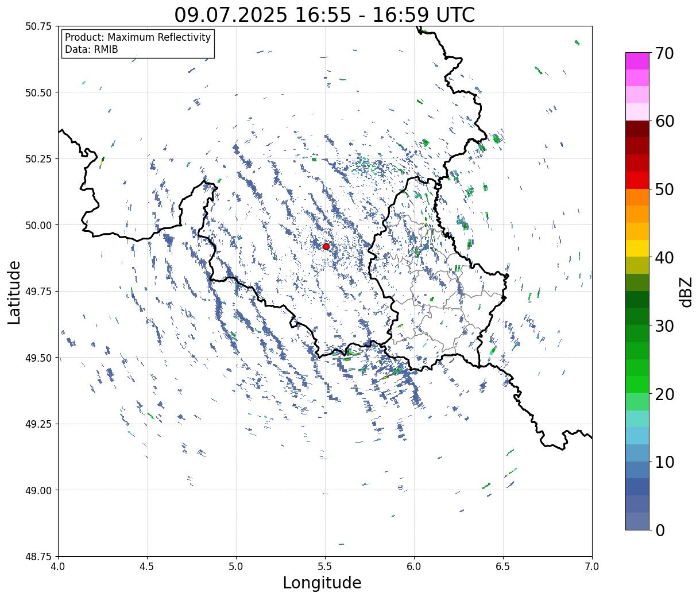700x597 pixels.
Task: Click the latitude tick label 49.00
Action: point(38,490)
